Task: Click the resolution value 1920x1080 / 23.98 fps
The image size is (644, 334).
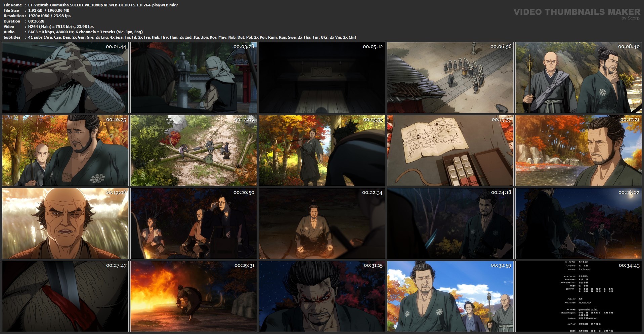Action: pos(49,16)
